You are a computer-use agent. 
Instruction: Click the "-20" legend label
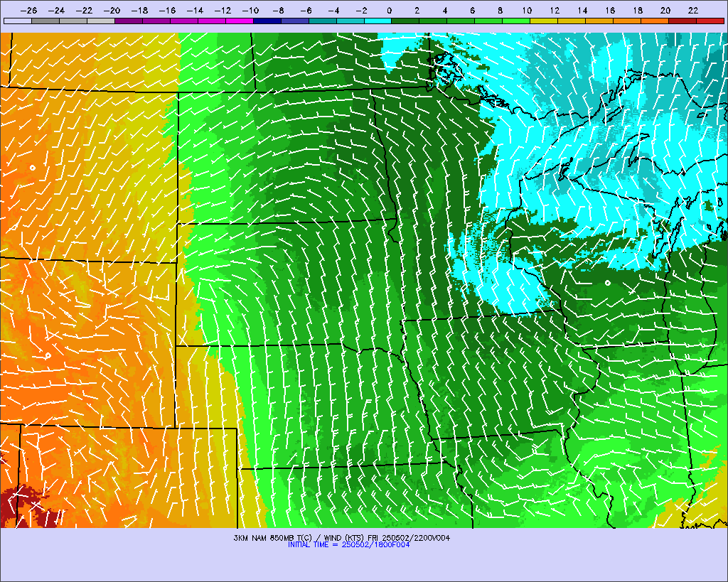point(112,10)
